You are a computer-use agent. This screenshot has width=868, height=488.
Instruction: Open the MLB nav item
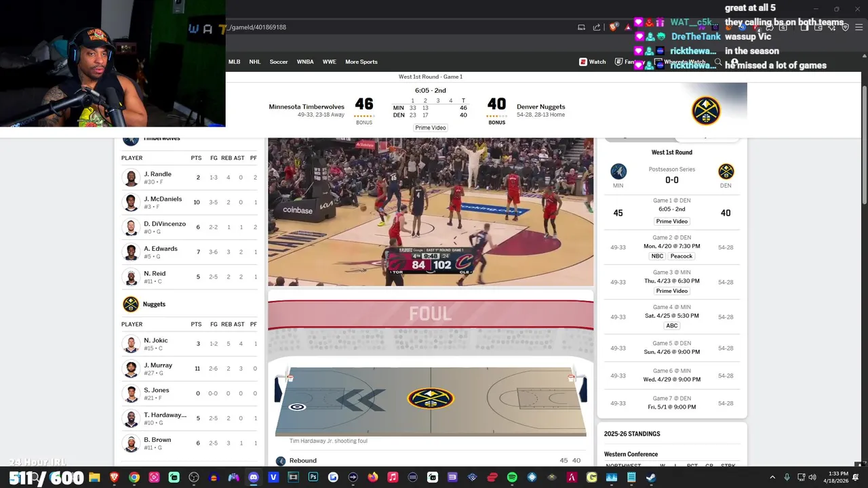point(234,62)
